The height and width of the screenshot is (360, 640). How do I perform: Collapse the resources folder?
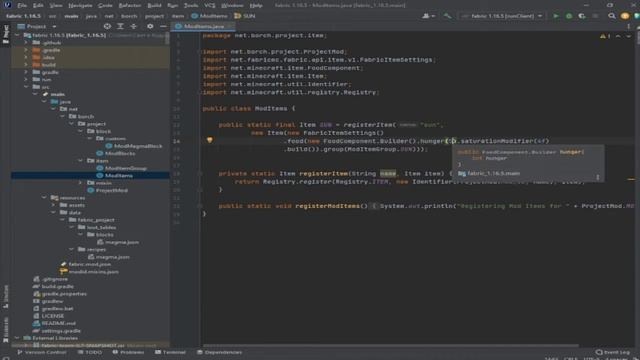(x=44, y=198)
